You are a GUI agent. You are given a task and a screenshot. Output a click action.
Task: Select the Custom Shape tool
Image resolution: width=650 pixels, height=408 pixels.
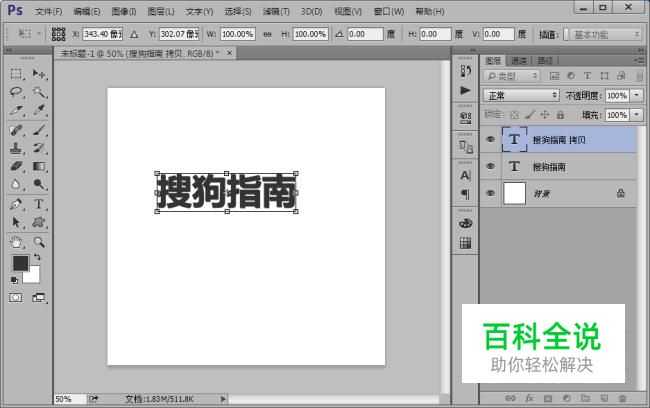pos(39,222)
